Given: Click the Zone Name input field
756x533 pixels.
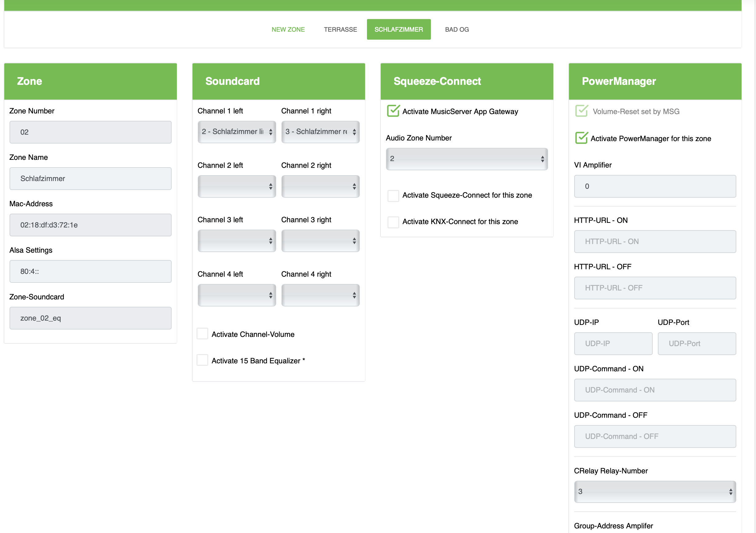Looking at the screenshot, I should click(90, 179).
